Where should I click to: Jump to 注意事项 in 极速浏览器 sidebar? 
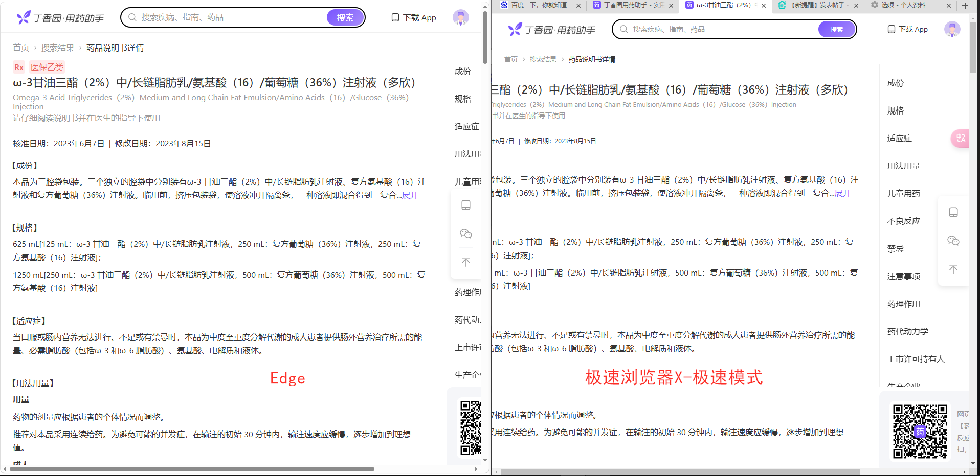coord(904,277)
